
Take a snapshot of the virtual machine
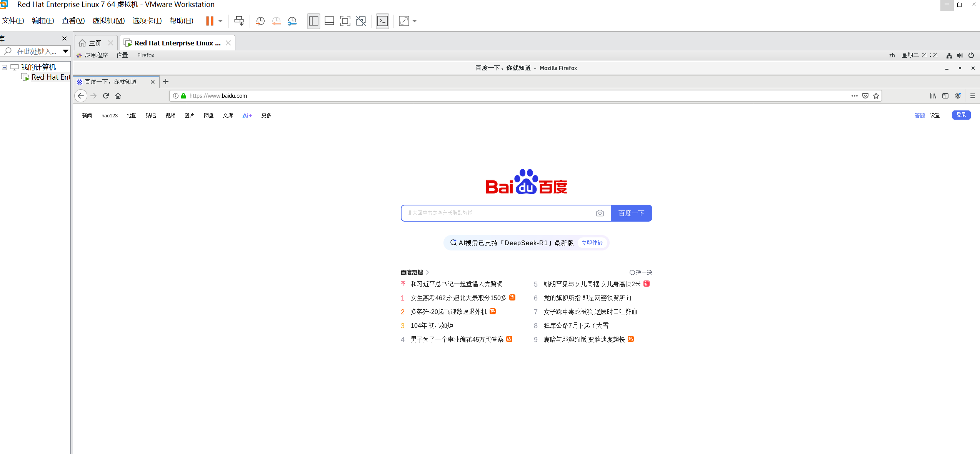click(x=260, y=21)
